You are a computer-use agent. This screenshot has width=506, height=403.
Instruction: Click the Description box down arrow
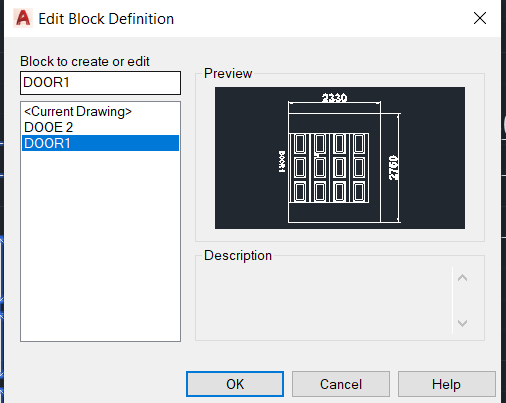[462, 323]
